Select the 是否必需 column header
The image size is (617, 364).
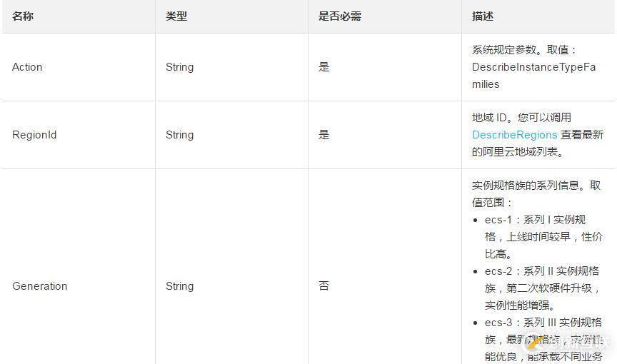(340, 16)
